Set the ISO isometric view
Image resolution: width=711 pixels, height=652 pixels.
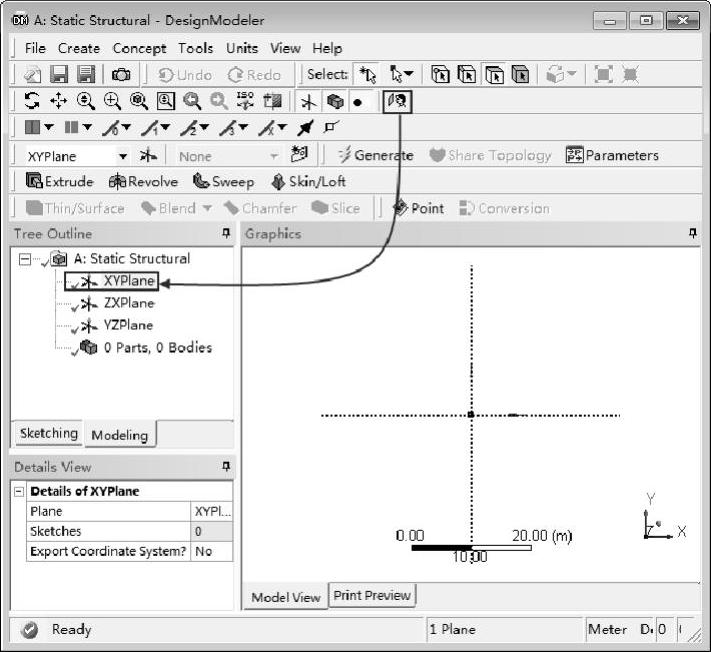pos(245,101)
